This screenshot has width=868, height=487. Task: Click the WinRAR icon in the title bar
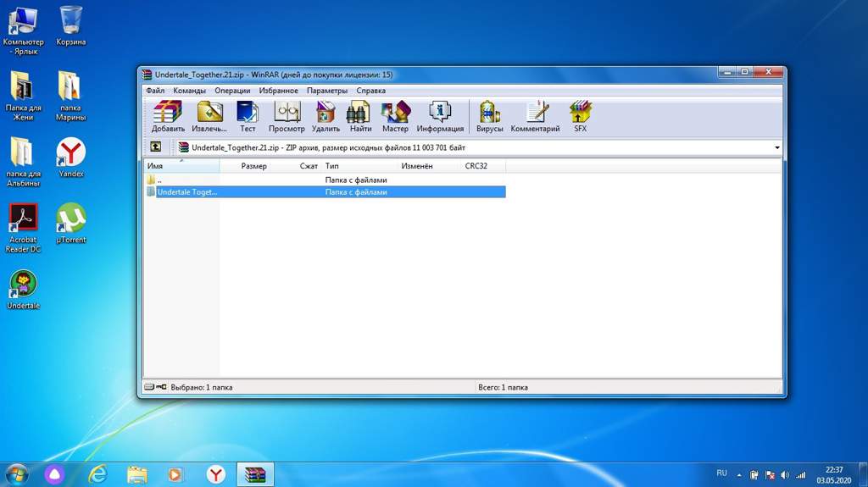coord(147,75)
